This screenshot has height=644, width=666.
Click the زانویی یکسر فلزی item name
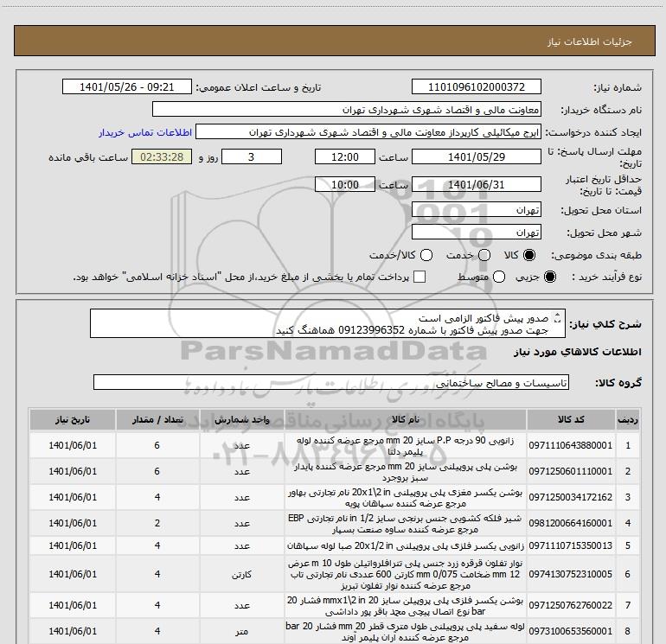tap(405, 545)
